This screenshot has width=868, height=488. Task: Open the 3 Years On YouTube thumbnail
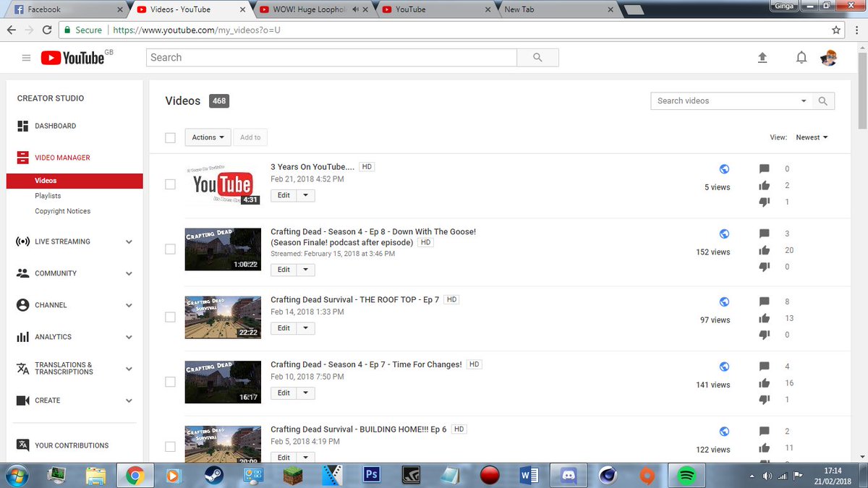(x=223, y=184)
